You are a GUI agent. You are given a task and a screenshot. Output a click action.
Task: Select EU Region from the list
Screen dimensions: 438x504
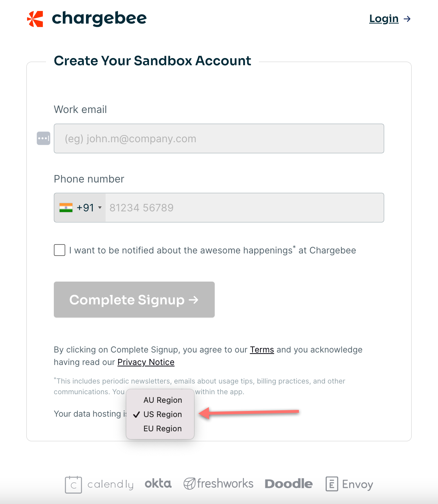(163, 428)
